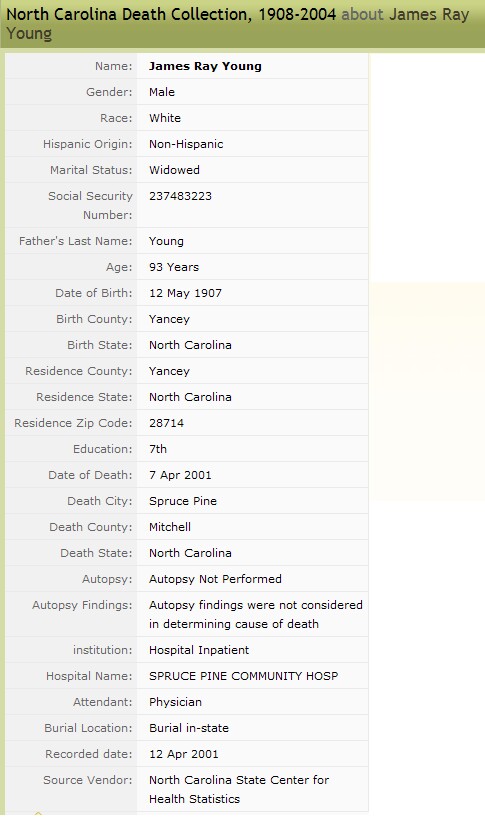Click the Residence Zip Code 28714

point(166,423)
